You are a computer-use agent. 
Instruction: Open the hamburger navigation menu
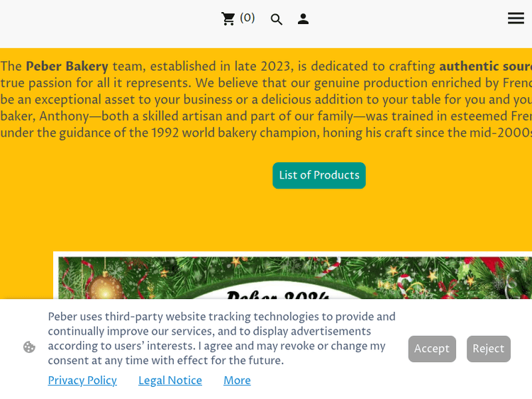[x=516, y=18]
